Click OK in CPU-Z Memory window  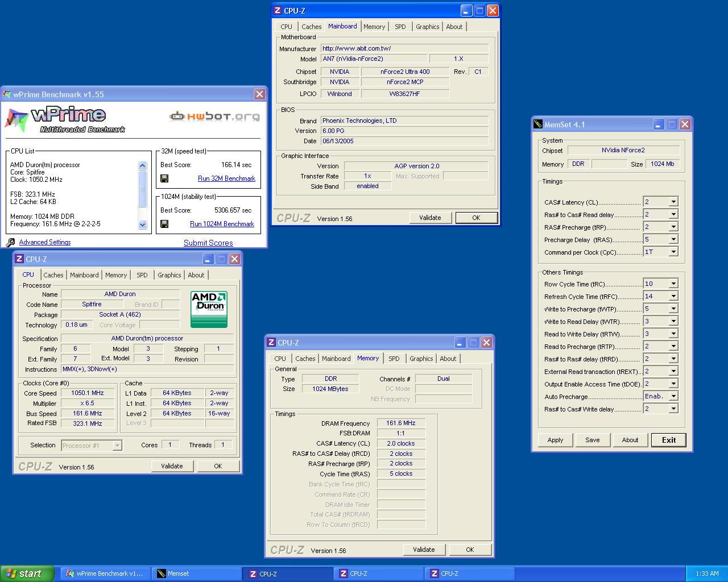pyautogui.click(x=470, y=550)
